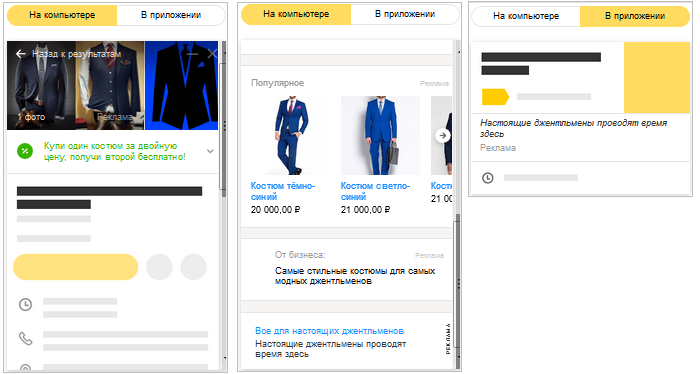
Task: Switch right panel to На компьютере
Action: click(526, 16)
